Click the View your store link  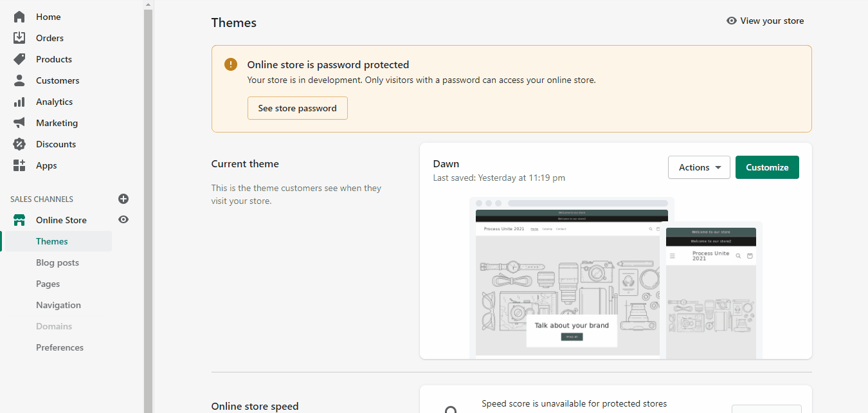coord(765,21)
